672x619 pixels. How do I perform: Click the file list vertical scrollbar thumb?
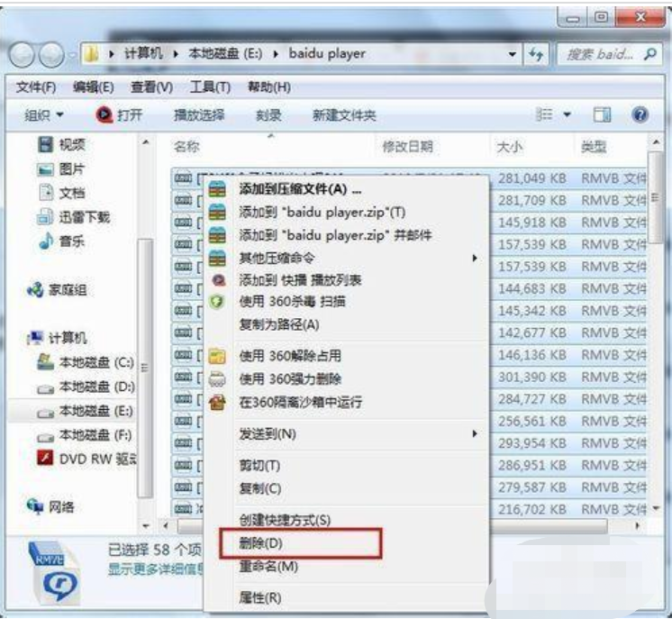[x=656, y=197]
